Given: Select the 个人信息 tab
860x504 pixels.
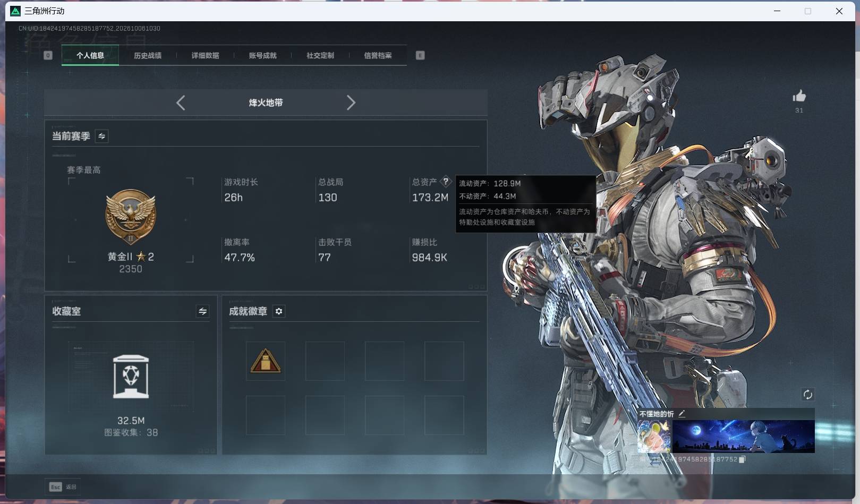Looking at the screenshot, I should pyautogui.click(x=90, y=55).
